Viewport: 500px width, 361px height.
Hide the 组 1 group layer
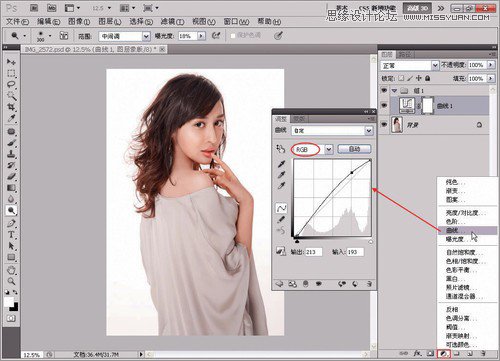click(384, 90)
